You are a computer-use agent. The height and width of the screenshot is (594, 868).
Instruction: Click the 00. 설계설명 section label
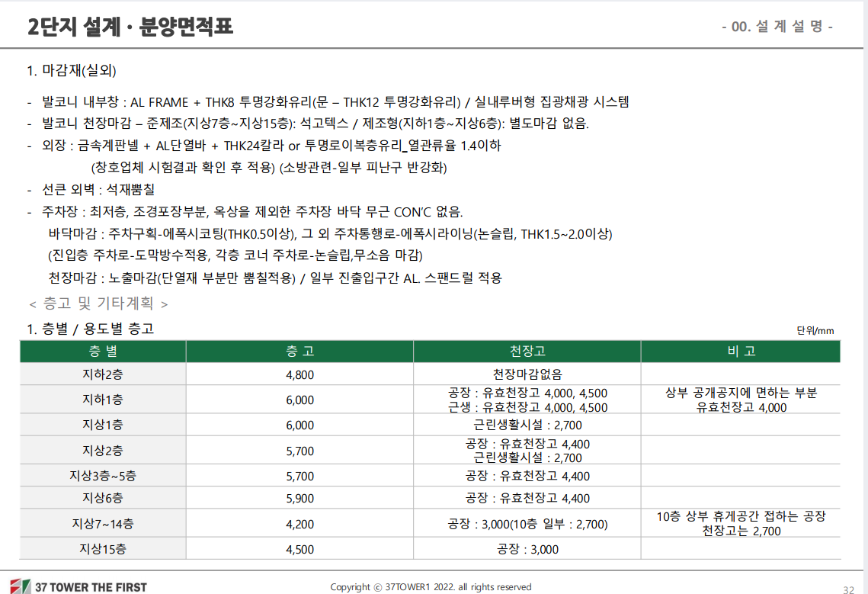click(777, 27)
